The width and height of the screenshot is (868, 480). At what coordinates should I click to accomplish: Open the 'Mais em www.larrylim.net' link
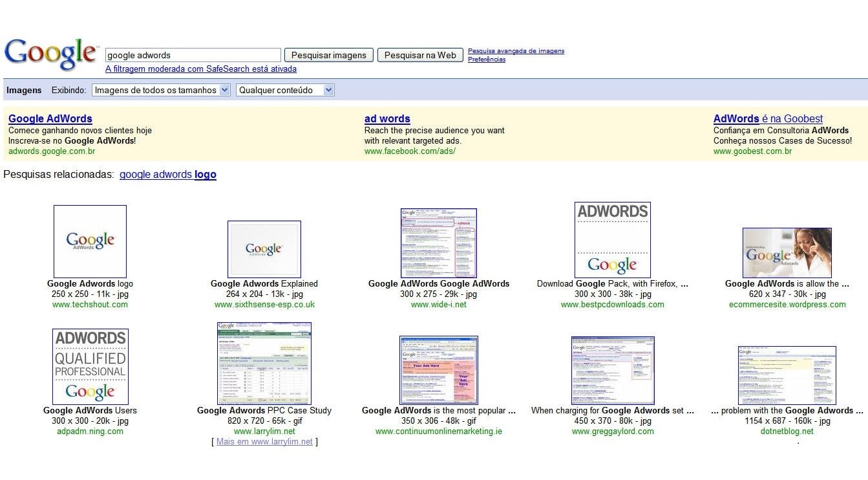pos(264,442)
